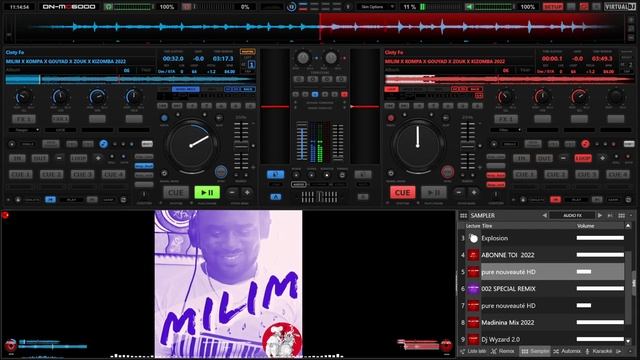Image resolution: width=640 pixels, height=360 pixels.
Task: Switch to Automix tab
Action: (567, 351)
